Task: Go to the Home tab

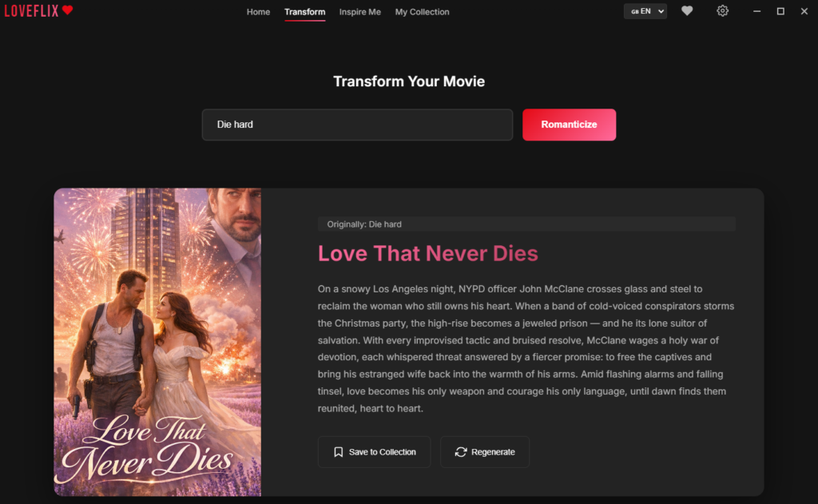Action: tap(258, 11)
